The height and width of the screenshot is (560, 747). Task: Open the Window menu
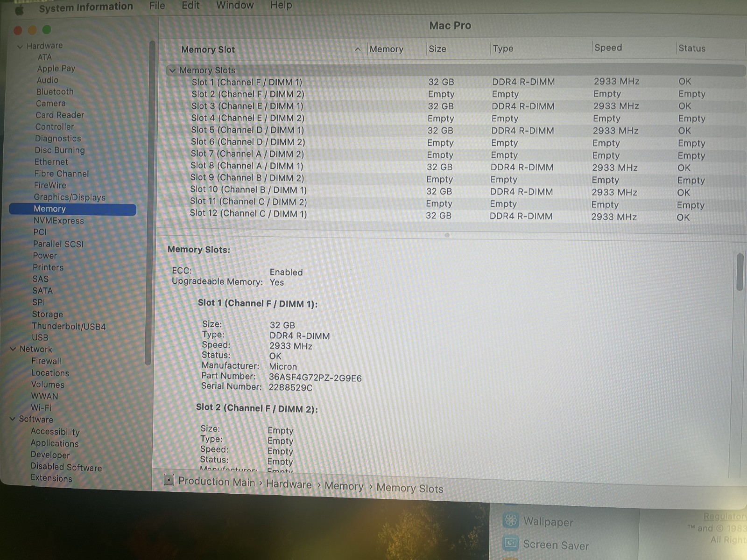coord(235,6)
